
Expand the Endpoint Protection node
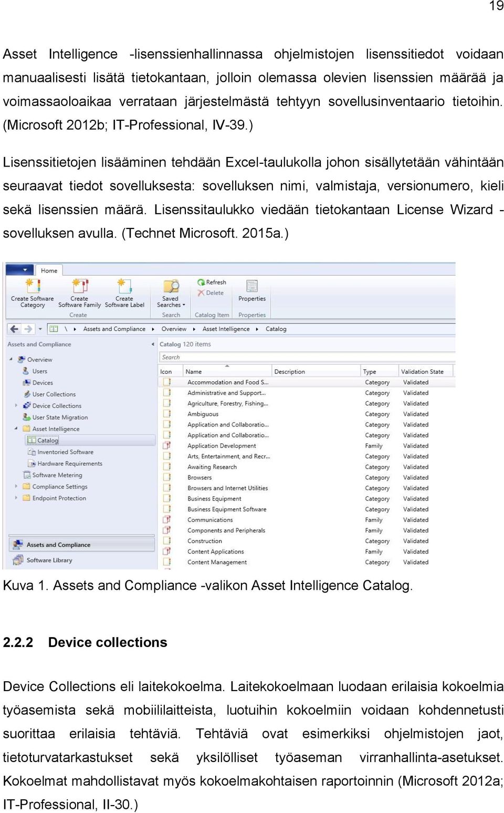tap(16, 498)
